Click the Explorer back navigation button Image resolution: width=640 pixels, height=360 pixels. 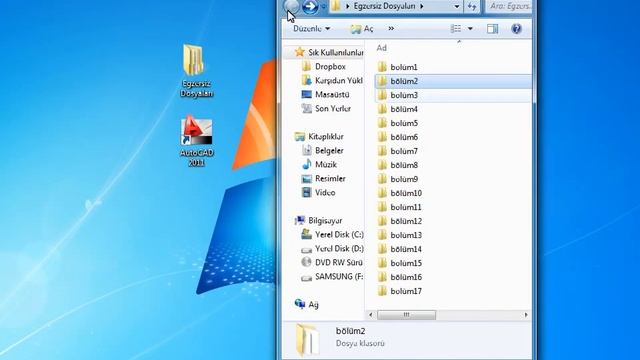point(291,6)
